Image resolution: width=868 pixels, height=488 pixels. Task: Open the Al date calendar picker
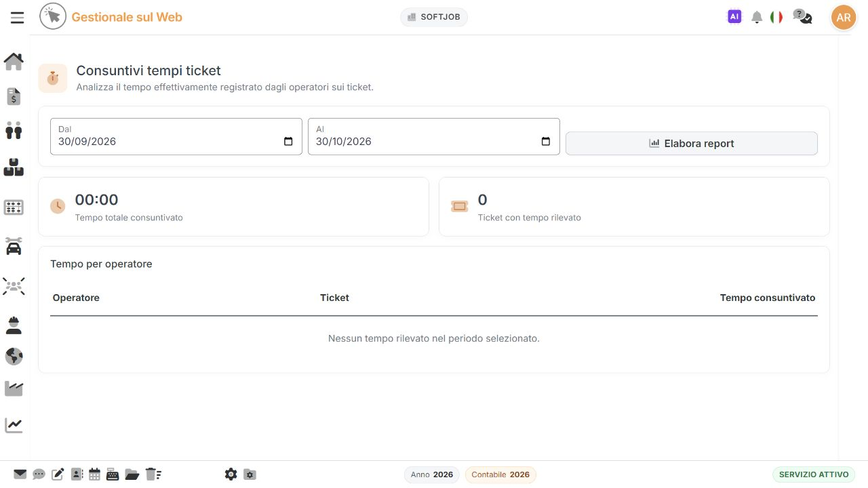coord(546,142)
